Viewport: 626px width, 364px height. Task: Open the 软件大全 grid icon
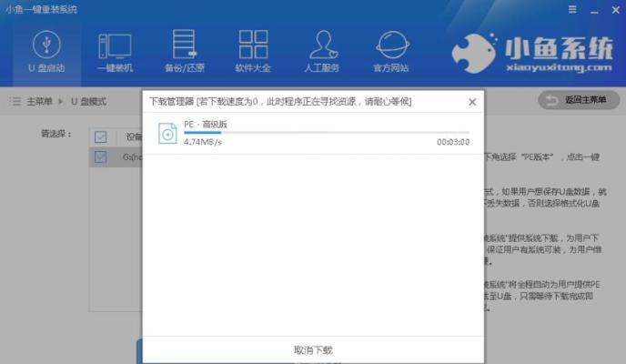click(253, 45)
